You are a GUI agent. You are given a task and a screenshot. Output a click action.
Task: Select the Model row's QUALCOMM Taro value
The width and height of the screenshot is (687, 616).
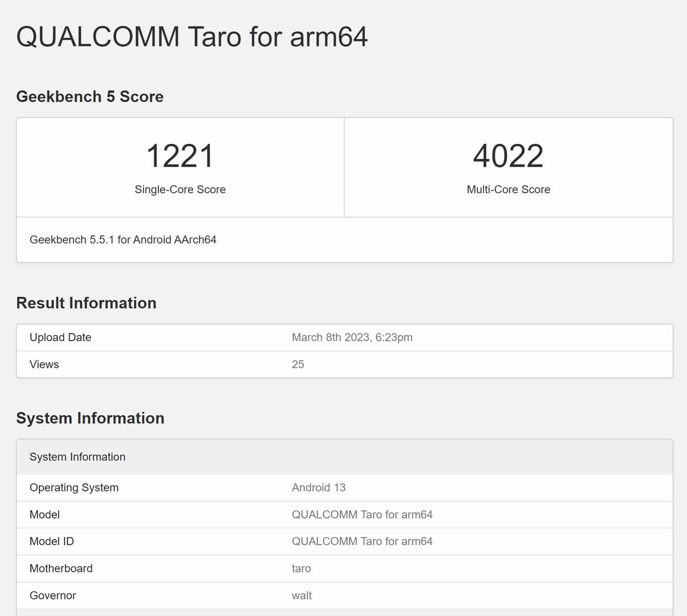tap(362, 515)
